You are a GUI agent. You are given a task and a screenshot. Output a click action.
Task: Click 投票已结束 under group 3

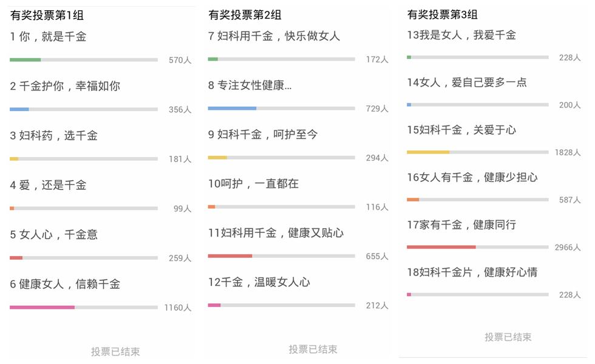point(508,337)
